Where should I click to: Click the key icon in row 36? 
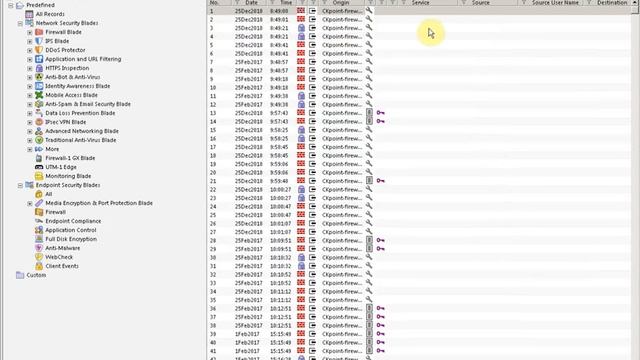[380, 308]
